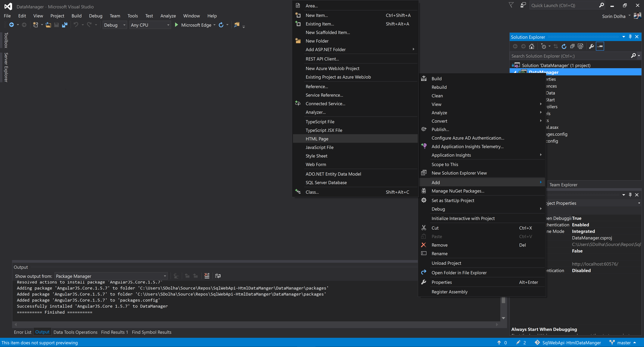Image resolution: width=644 pixels, height=347 pixels.
Task: Toggle word wrap in Output window
Action: click(218, 276)
